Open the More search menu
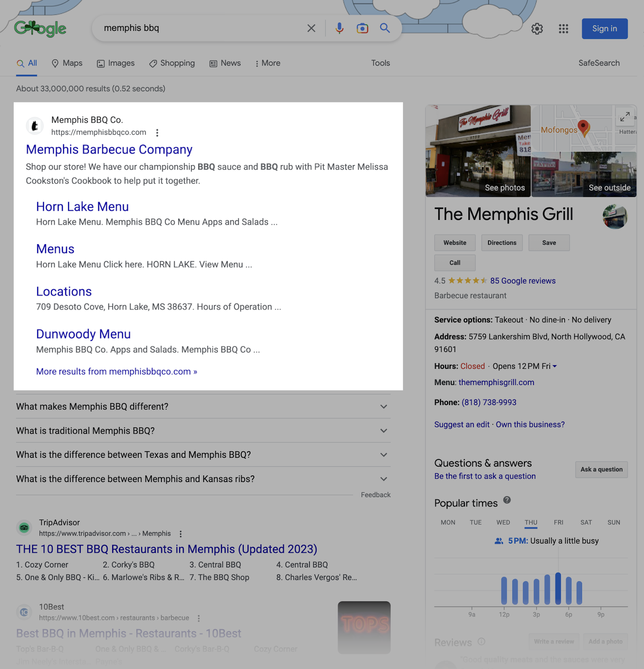Image resolution: width=644 pixels, height=669 pixels. pos(268,63)
